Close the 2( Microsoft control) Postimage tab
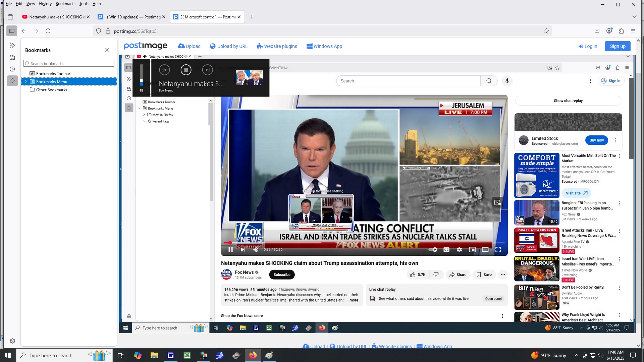This screenshot has height=362, width=644. point(239,17)
